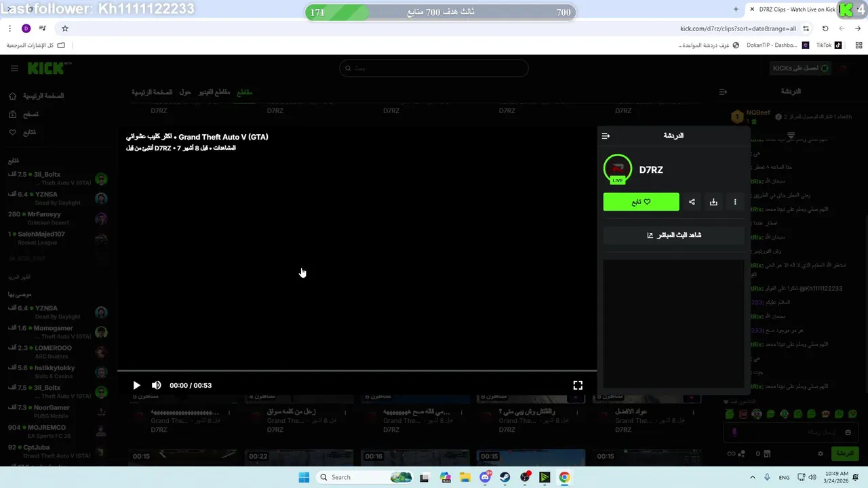Click the watch live stream button

[673, 235]
